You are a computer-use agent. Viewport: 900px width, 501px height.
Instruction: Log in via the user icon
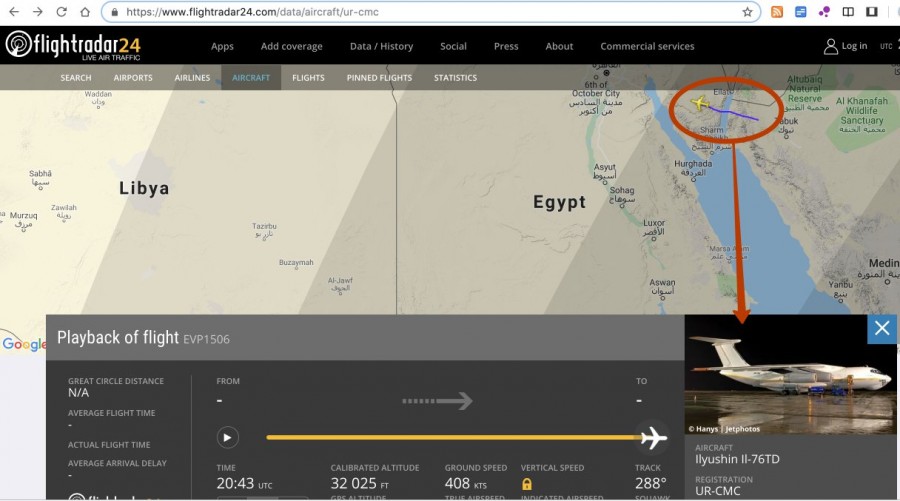pos(845,46)
